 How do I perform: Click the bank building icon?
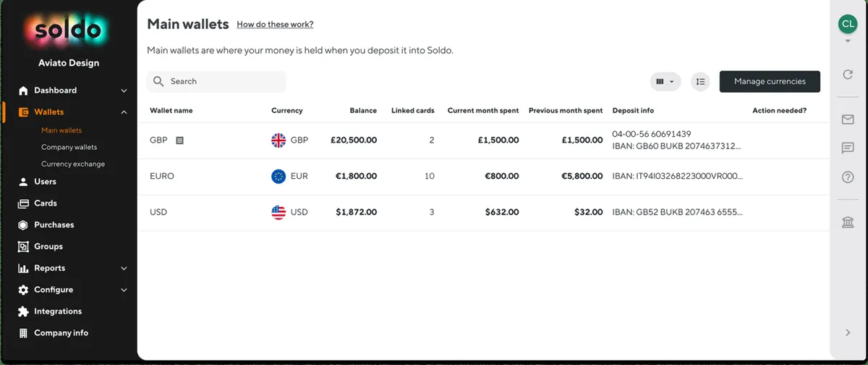(848, 222)
